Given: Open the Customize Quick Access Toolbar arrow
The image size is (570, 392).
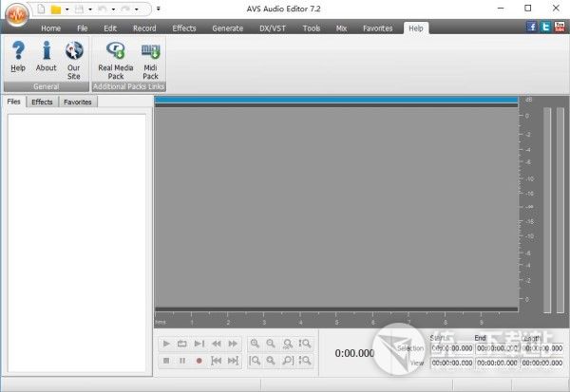Looking at the screenshot, I should click(159, 9).
